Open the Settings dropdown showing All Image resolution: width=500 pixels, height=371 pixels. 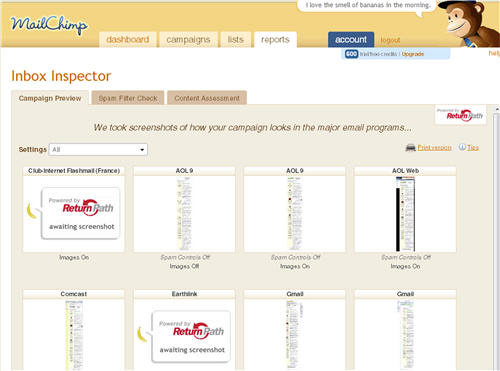coord(98,149)
